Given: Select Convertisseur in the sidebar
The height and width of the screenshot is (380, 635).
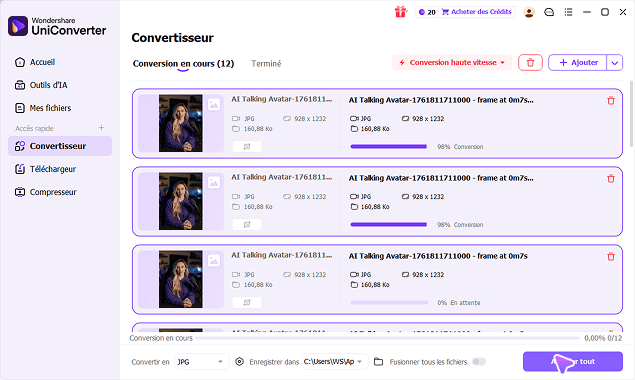Looking at the screenshot, I should 60,146.
